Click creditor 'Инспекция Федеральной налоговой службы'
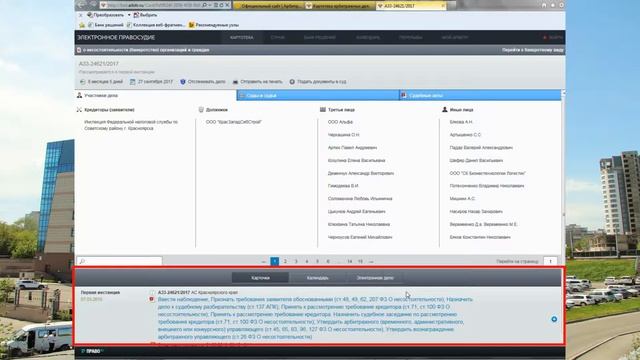The image size is (640, 360). point(131,125)
